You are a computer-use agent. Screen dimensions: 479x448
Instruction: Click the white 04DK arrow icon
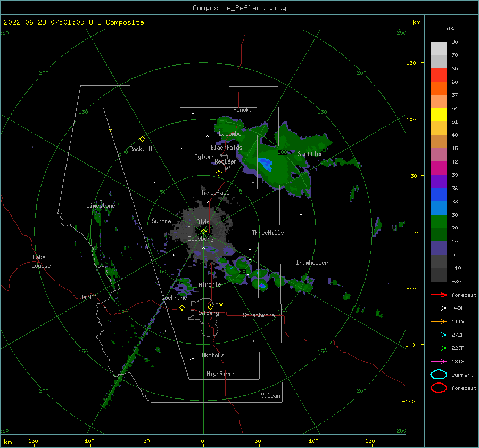pyautogui.click(x=439, y=308)
